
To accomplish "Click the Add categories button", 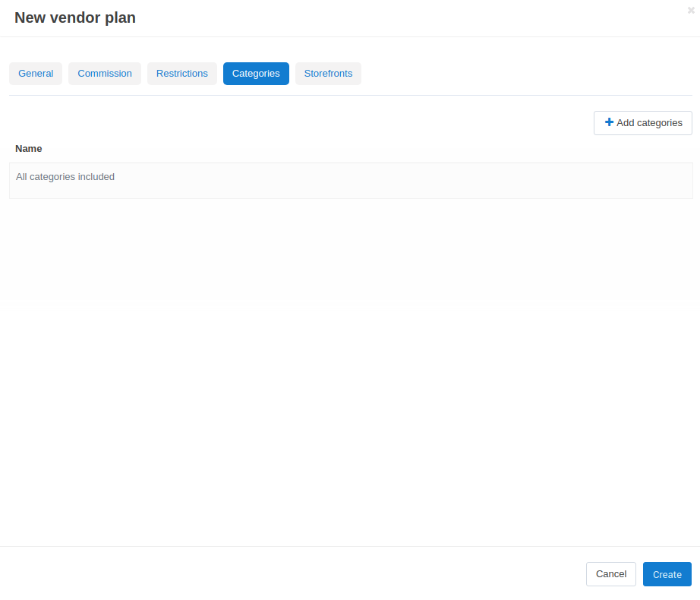I will coord(642,123).
